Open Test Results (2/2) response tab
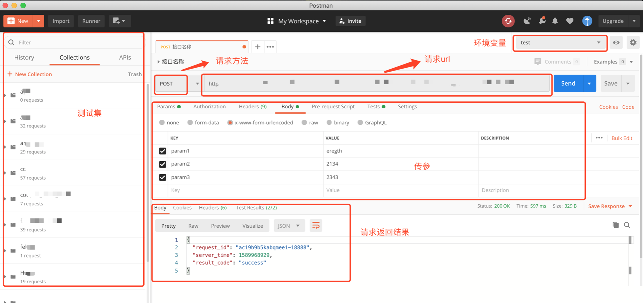 click(256, 207)
